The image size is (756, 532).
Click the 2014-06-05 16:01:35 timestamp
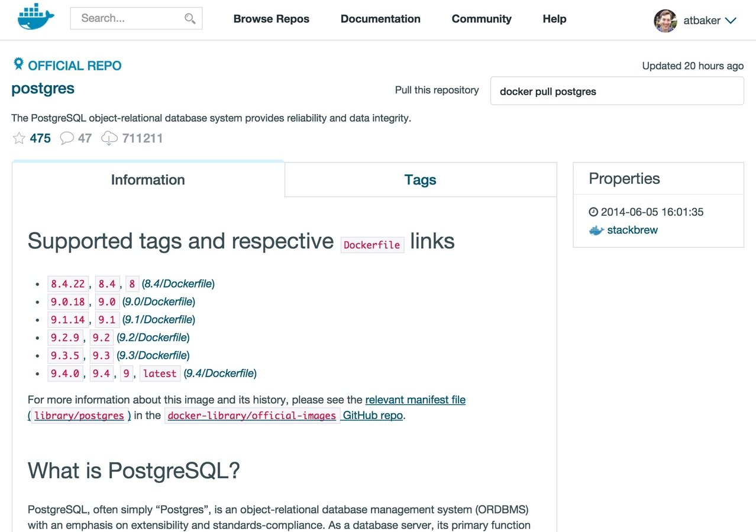point(652,212)
